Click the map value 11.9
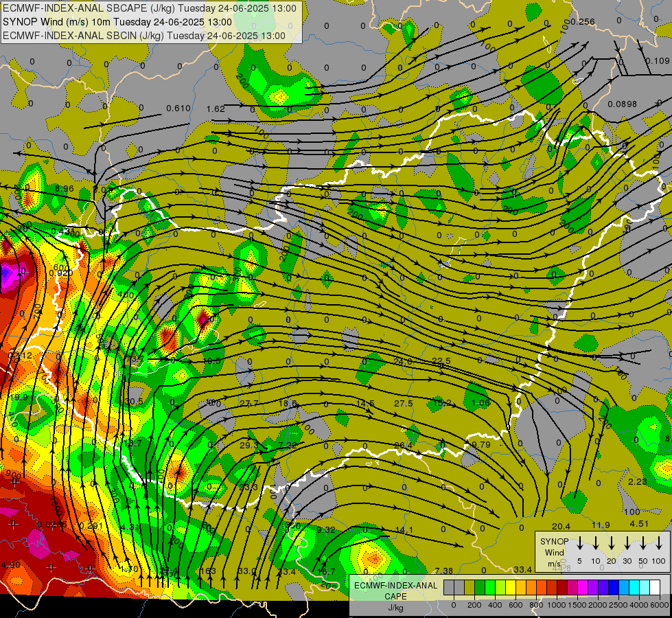The height and width of the screenshot is (618, 672). [x=601, y=525]
